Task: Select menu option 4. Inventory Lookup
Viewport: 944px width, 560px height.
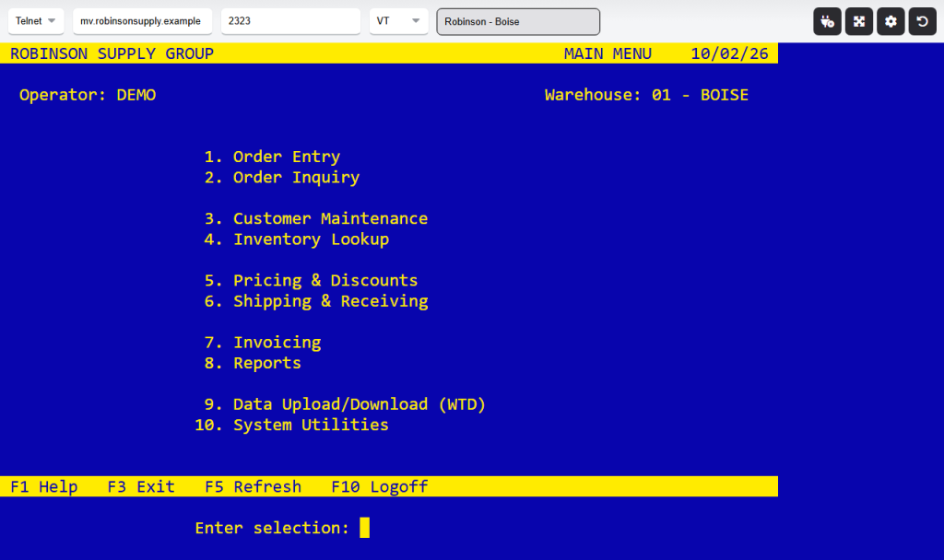Action: click(x=297, y=239)
